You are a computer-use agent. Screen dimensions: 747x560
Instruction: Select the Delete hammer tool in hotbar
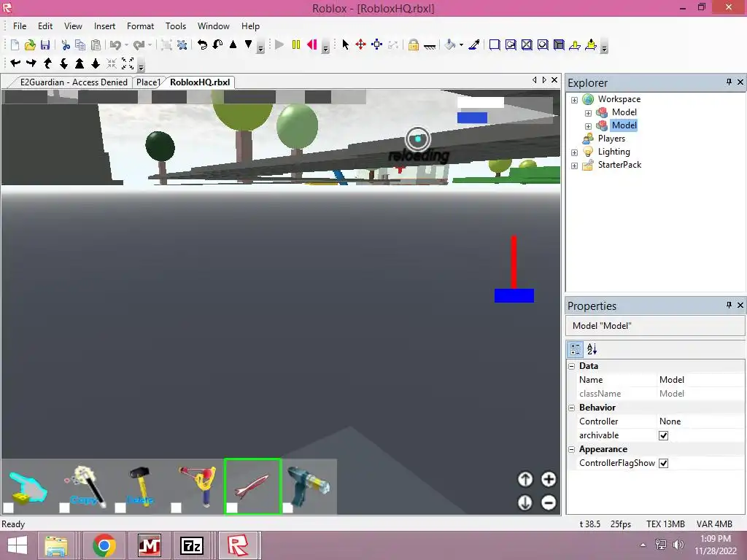[141, 486]
